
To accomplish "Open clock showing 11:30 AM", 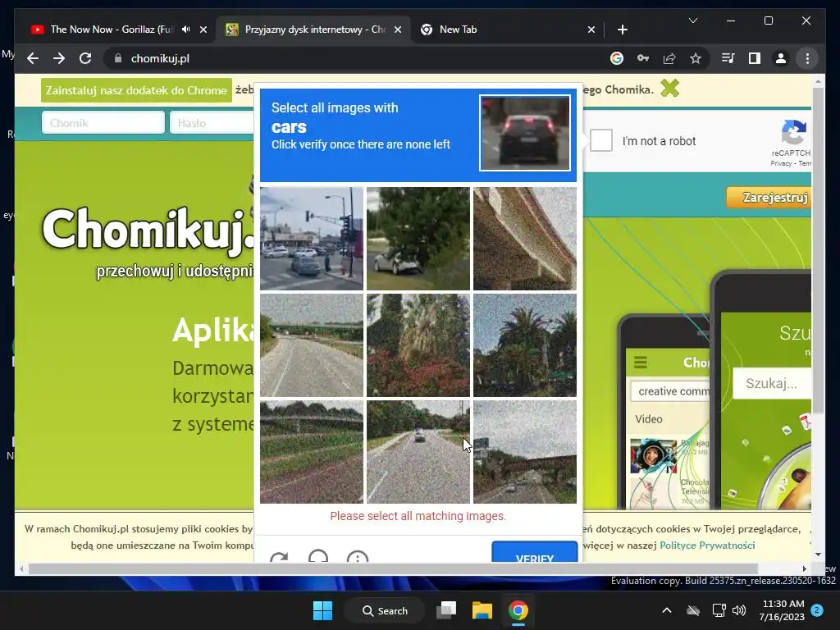I will 782,610.
